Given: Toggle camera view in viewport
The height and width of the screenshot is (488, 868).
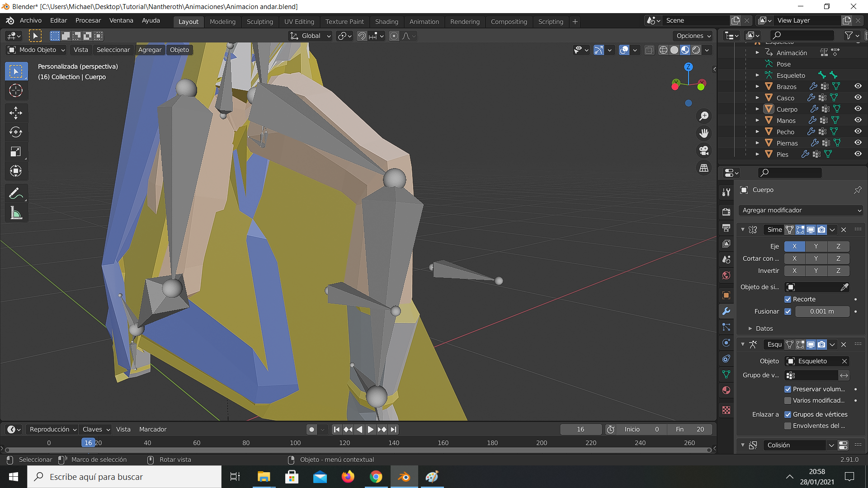Looking at the screenshot, I should 704,150.
